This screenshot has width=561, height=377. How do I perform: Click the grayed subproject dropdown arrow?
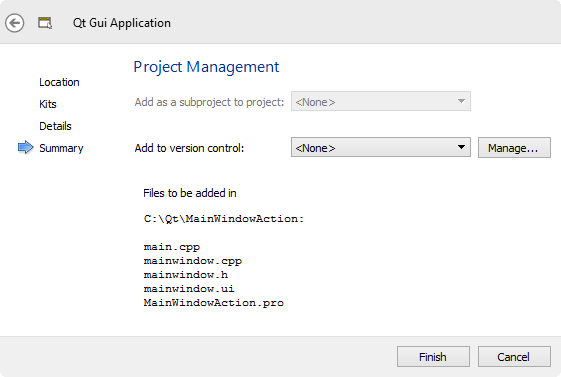(461, 101)
